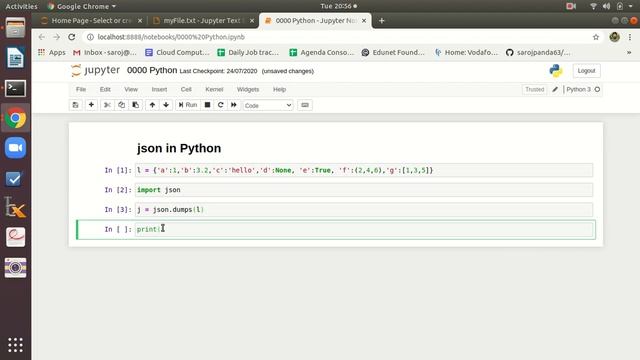Image resolution: width=640 pixels, height=360 pixels.
Task: Select the import json code cell
Action: [364, 190]
